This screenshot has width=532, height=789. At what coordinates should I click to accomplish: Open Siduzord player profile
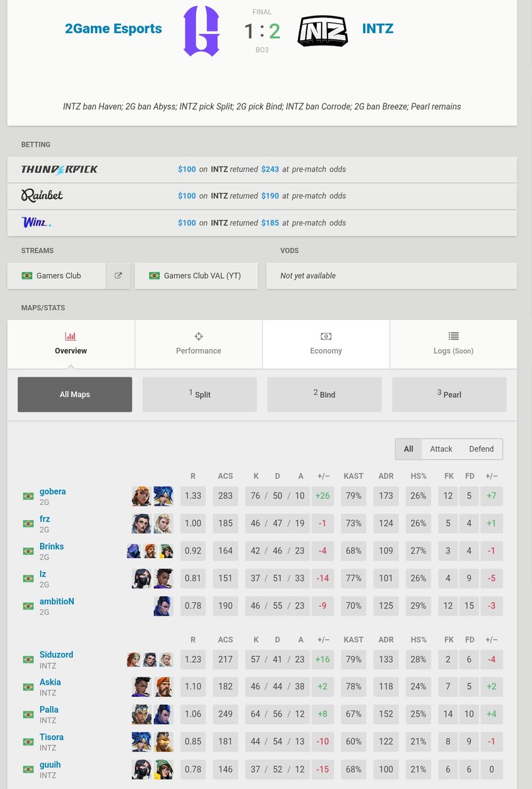[x=56, y=655]
